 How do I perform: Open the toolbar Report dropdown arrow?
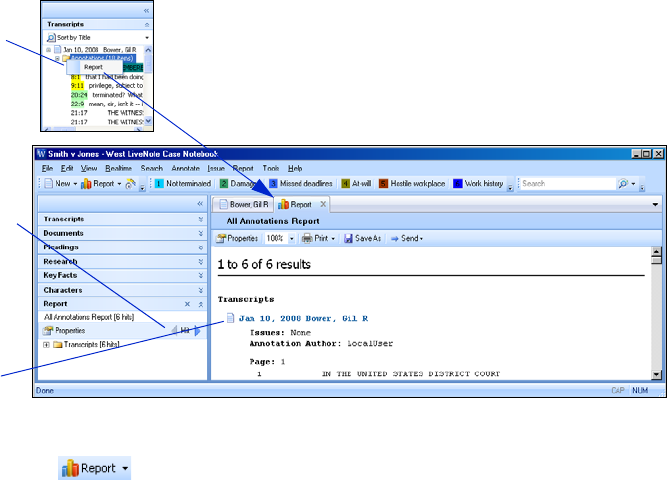click(x=119, y=184)
